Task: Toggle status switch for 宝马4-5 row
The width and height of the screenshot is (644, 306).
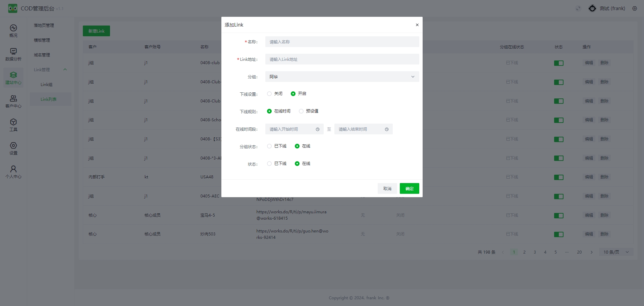Action: [559, 216]
